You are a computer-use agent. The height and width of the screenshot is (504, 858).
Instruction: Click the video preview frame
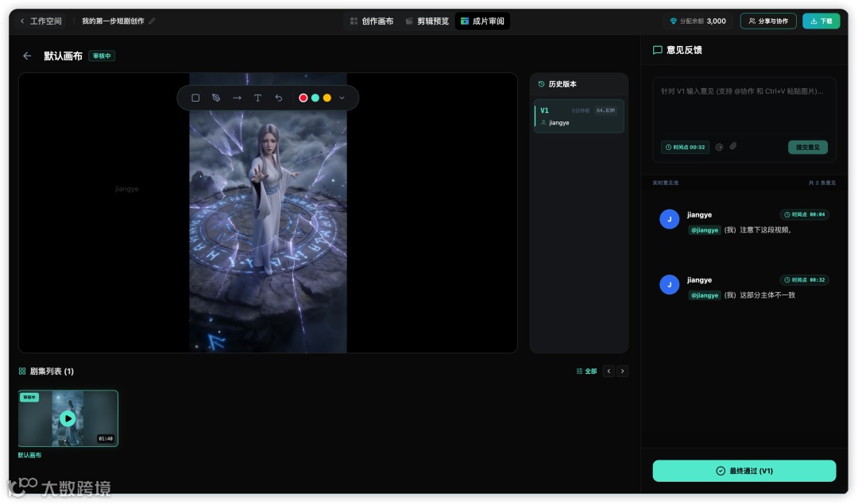269,213
